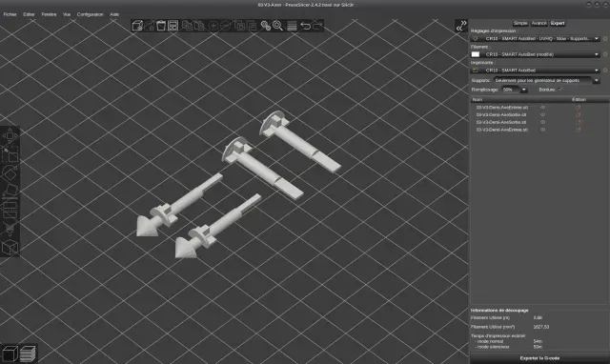Screen dimensions: 610x364
Task: Click the Arrange objects toolbar icon
Action: point(173,26)
